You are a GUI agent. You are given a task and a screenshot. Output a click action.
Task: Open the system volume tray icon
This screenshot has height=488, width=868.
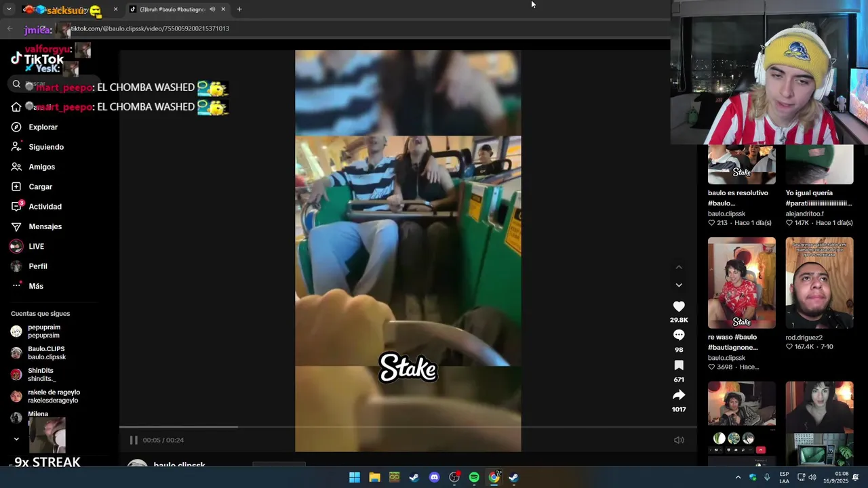812,477
